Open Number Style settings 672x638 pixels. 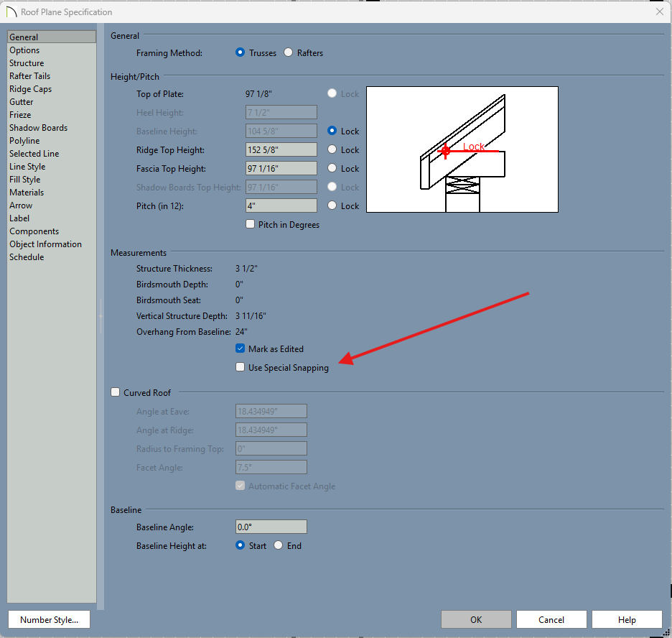coord(49,619)
